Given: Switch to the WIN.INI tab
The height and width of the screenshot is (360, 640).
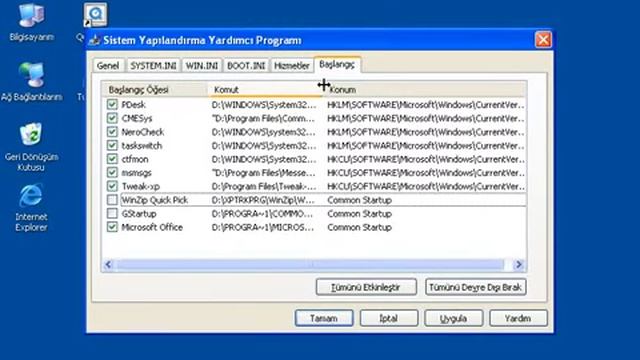Looking at the screenshot, I should 202,65.
